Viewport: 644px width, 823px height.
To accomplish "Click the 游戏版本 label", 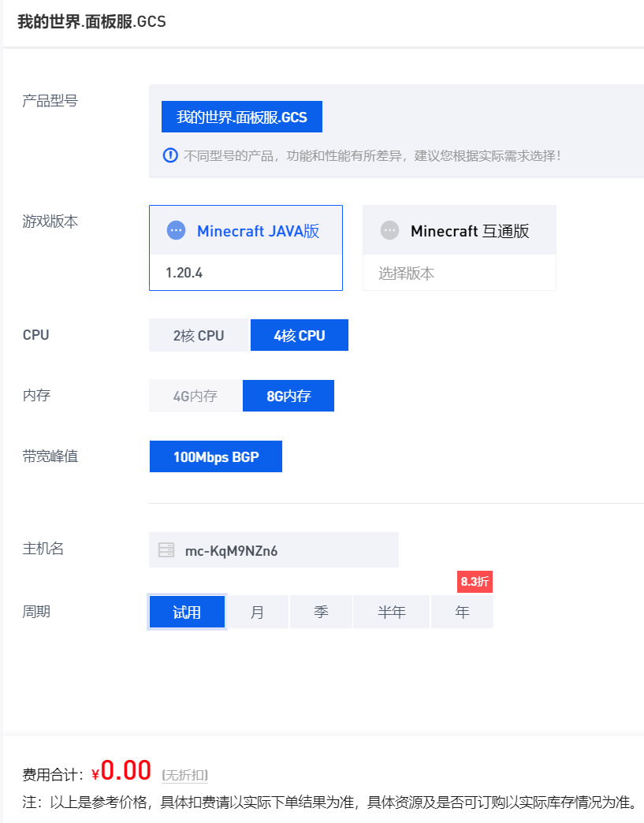I will tap(50, 222).
